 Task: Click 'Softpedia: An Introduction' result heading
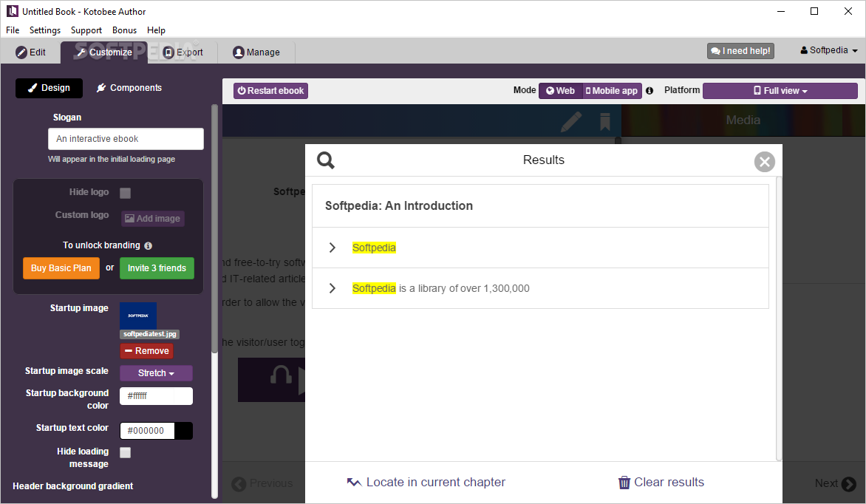pyautogui.click(x=399, y=205)
